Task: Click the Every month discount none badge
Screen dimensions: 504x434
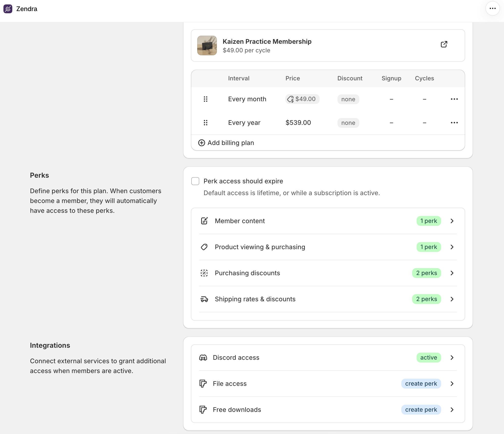Action: tap(348, 99)
